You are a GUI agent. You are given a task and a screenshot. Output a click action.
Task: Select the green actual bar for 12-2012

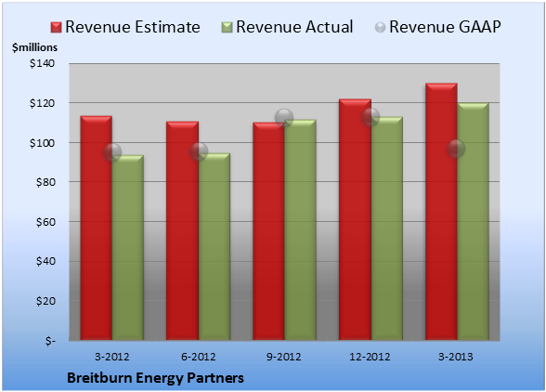click(x=387, y=229)
